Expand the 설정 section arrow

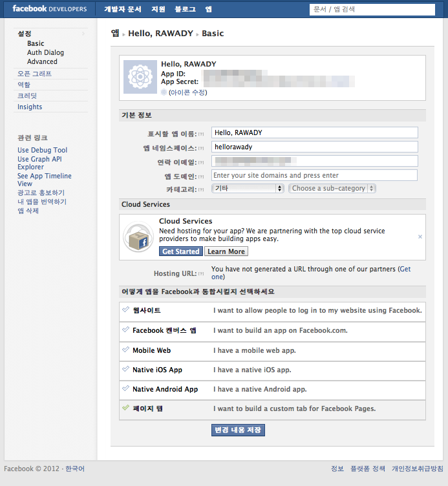coord(83,34)
